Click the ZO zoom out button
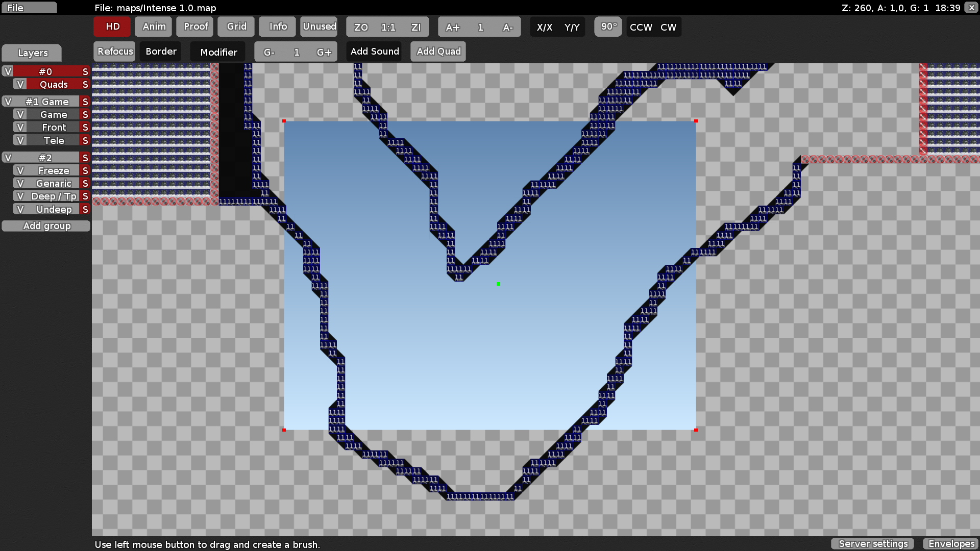Image resolution: width=980 pixels, height=551 pixels. click(361, 27)
